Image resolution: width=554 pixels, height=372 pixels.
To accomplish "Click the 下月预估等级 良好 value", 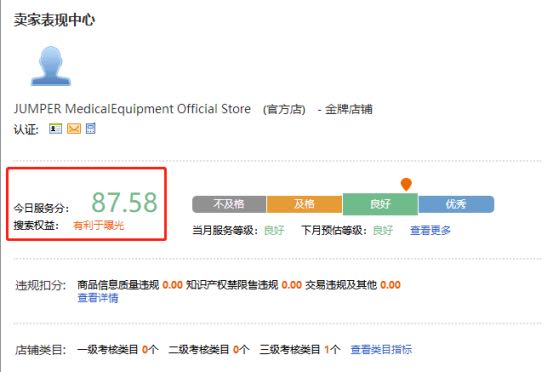I will (383, 230).
